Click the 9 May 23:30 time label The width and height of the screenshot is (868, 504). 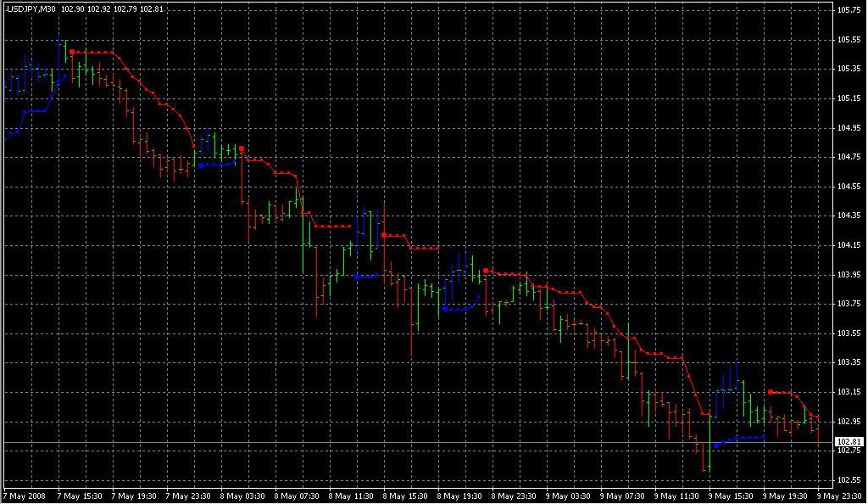coord(837,496)
